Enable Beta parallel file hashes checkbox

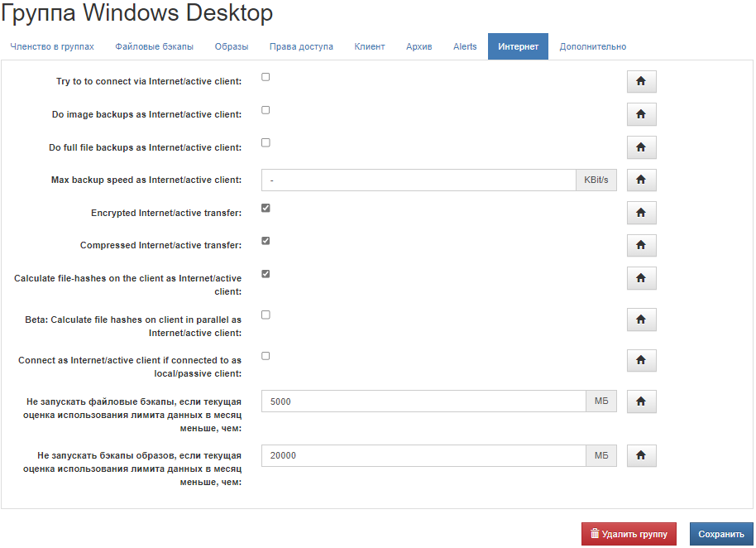(x=266, y=315)
